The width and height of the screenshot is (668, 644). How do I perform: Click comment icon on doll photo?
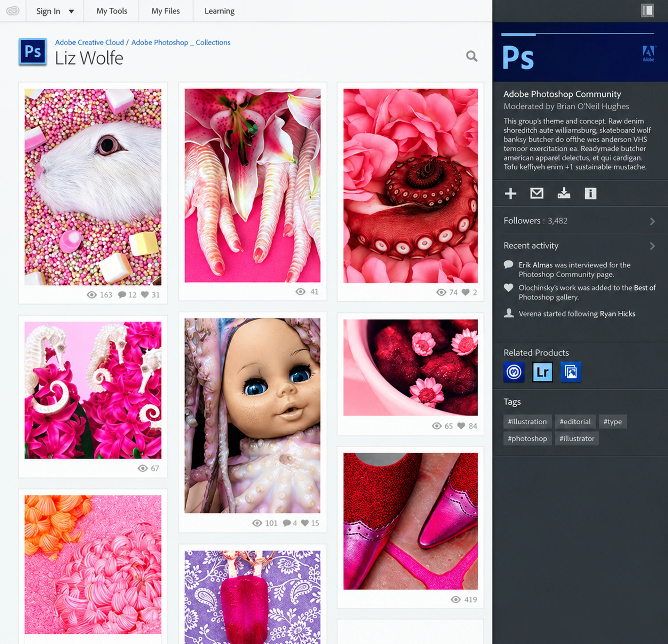[287, 523]
